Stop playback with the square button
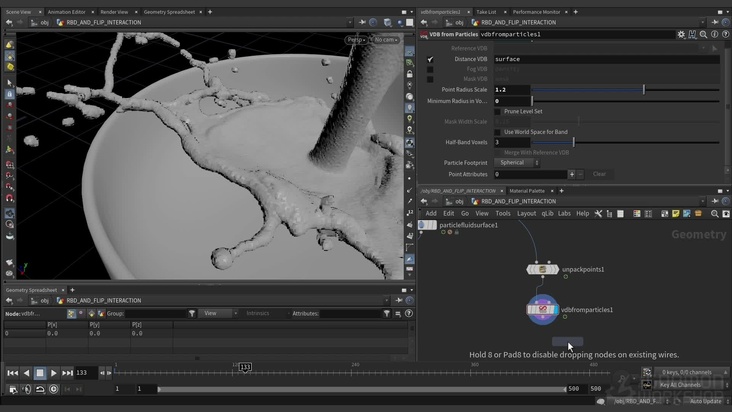The height and width of the screenshot is (412, 732). 40,373
